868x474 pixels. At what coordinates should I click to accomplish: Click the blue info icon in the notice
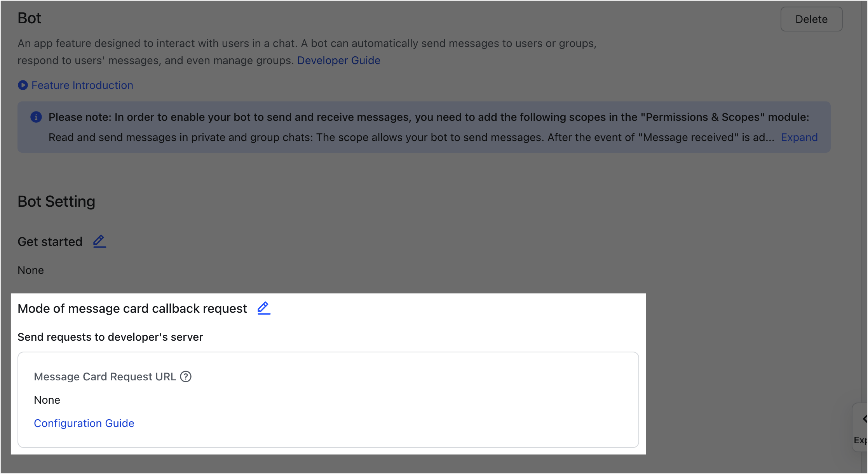36,117
